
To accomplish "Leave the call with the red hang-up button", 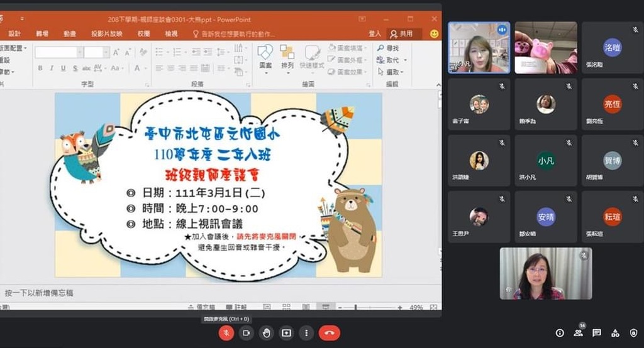I will tap(329, 333).
